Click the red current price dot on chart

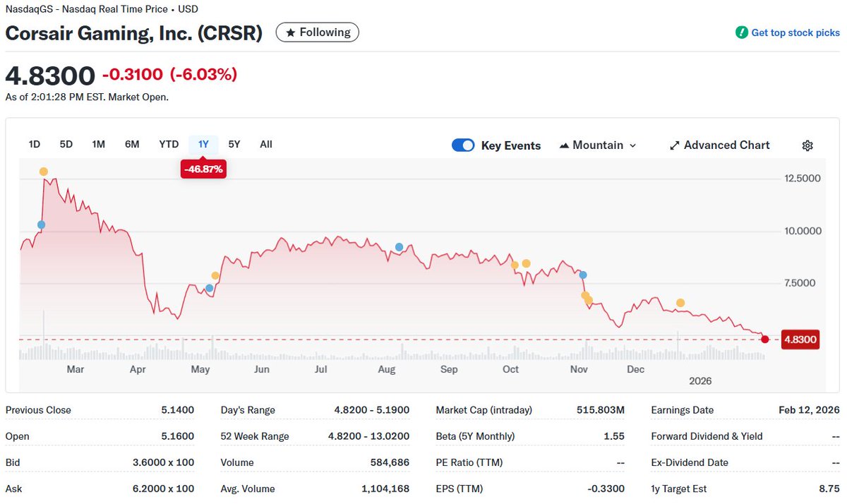(765, 340)
